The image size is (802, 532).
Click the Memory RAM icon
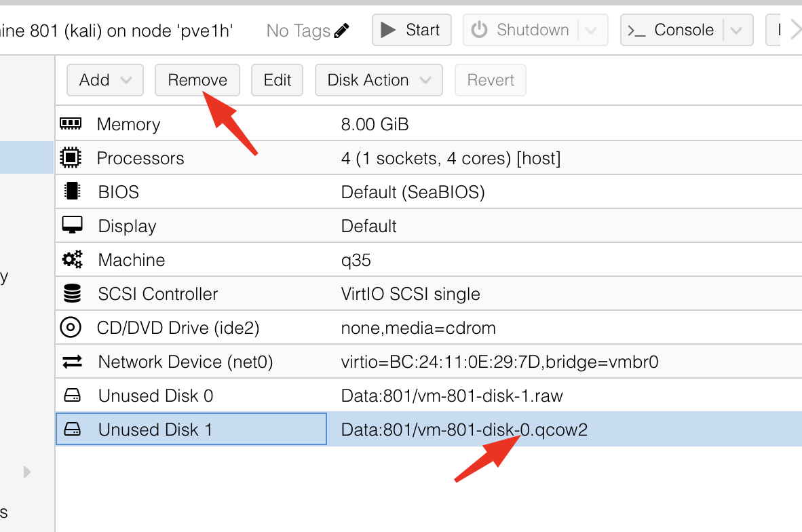click(x=71, y=123)
